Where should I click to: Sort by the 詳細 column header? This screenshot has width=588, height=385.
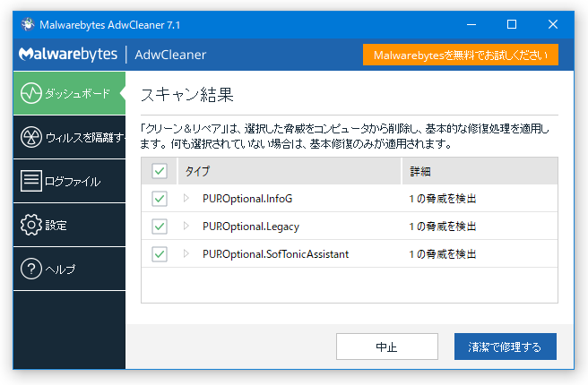point(480,171)
